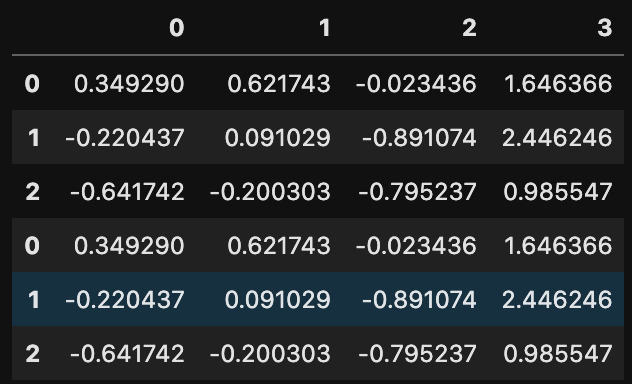Select 0.091029 in the second row from top

click(278, 138)
